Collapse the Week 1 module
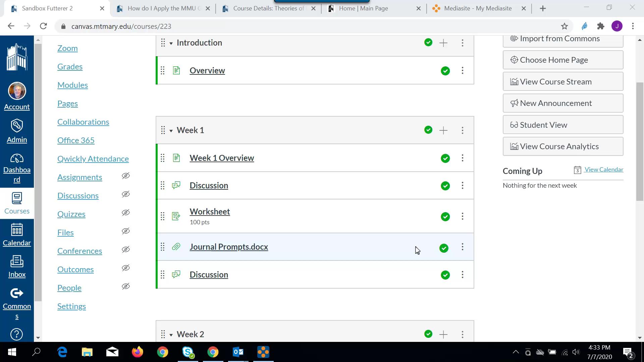Image resolution: width=644 pixels, height=362 pixels. pos(171,130)
